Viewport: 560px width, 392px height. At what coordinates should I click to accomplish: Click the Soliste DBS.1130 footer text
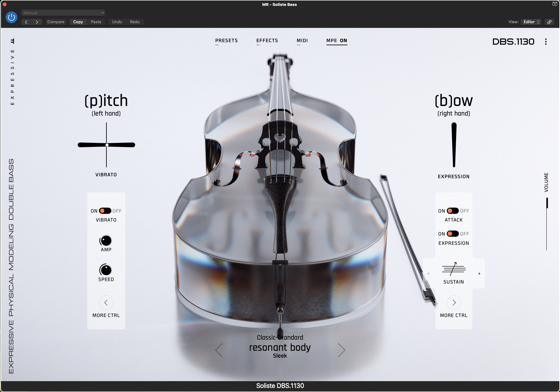click(x=280, y=386)
